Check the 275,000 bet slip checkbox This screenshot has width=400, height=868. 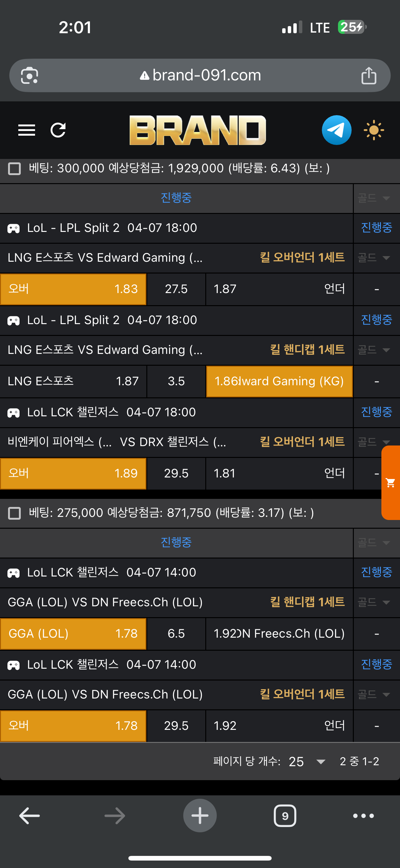pos(15,513)
